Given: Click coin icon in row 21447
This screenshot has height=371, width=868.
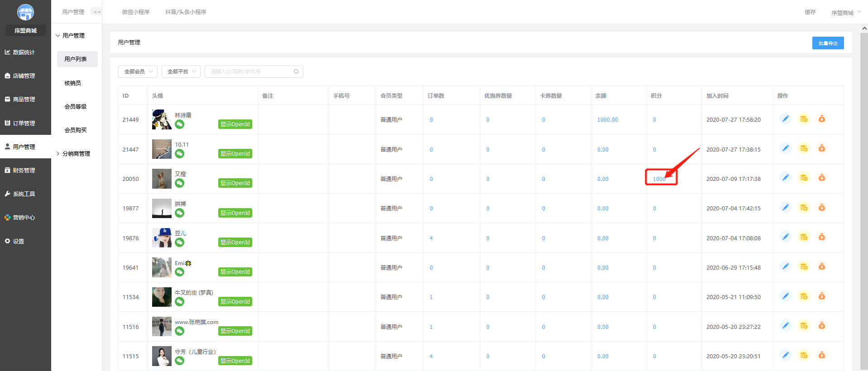Looking at the screenshot, I should click(x=804, y=148).
